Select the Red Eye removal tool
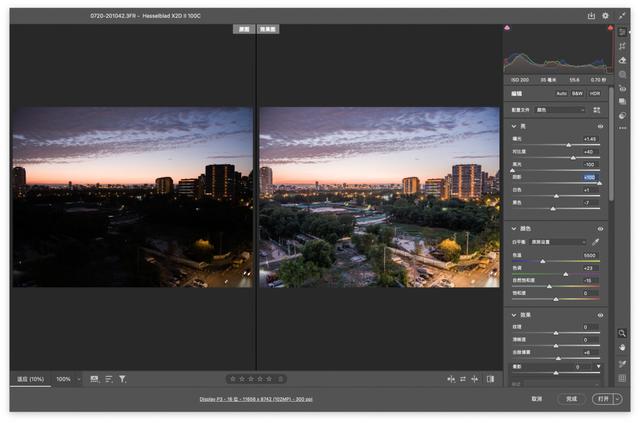The height and width of the screenshot is (423, 640). tap(622, 88)
